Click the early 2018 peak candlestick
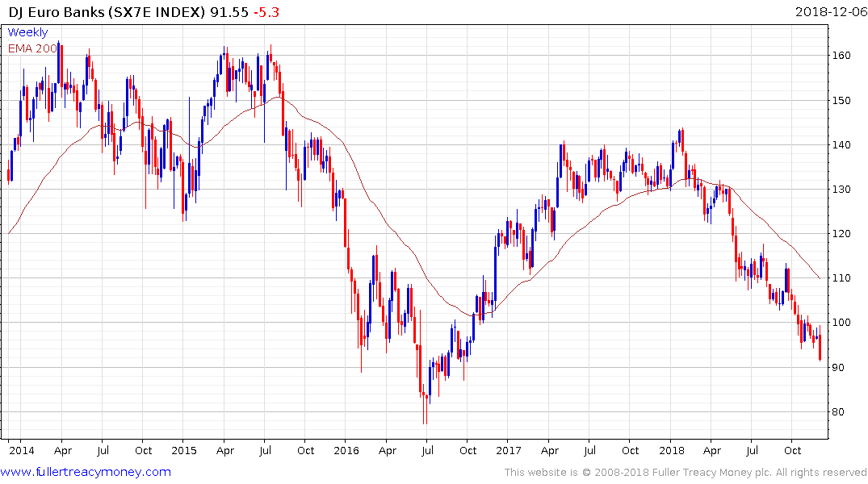This screenshot has height=484, width=868. (682, 141)
